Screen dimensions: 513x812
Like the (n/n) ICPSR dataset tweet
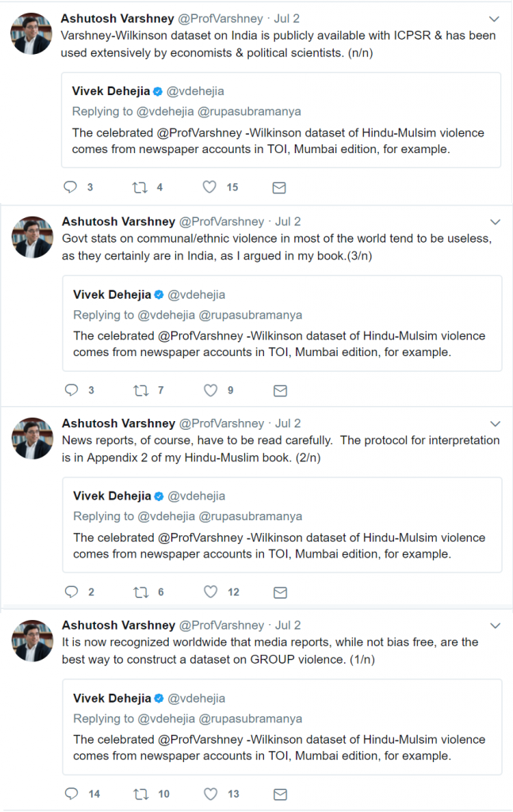point(209,187)
